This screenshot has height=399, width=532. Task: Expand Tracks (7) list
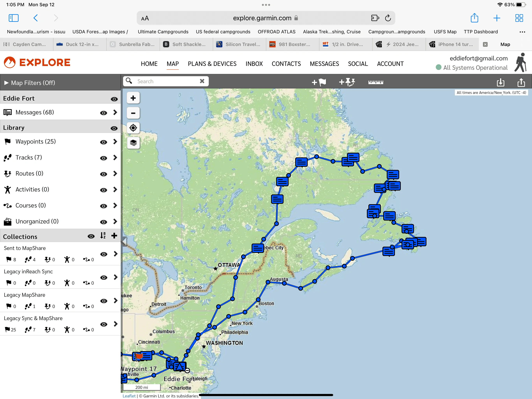tap(115, 158)
